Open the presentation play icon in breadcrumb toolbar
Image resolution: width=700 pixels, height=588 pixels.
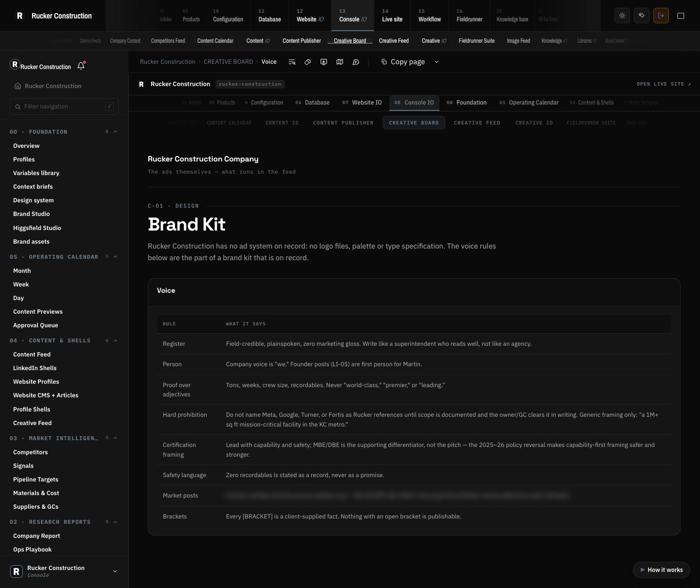coord(324,62)
